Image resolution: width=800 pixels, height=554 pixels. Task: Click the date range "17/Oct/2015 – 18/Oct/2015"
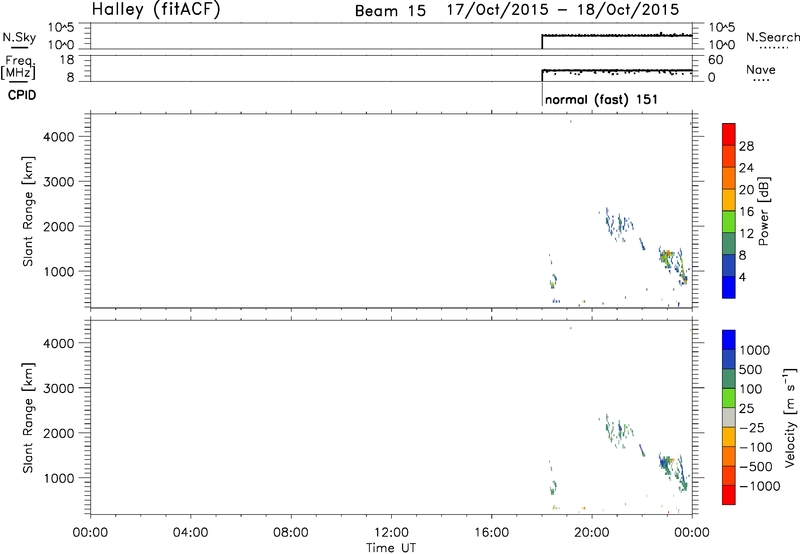click(x=563, y=10)
